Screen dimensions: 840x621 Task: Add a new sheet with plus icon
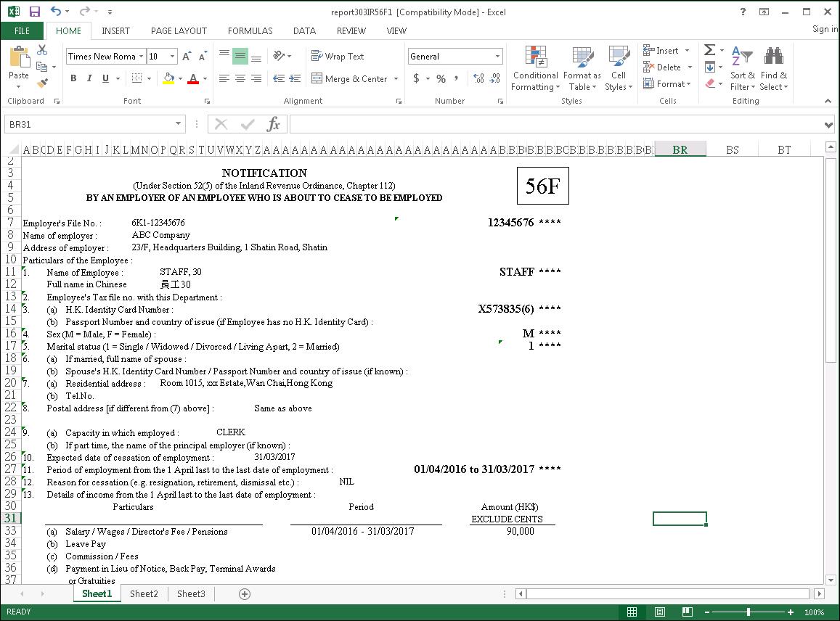coord(244,593)
